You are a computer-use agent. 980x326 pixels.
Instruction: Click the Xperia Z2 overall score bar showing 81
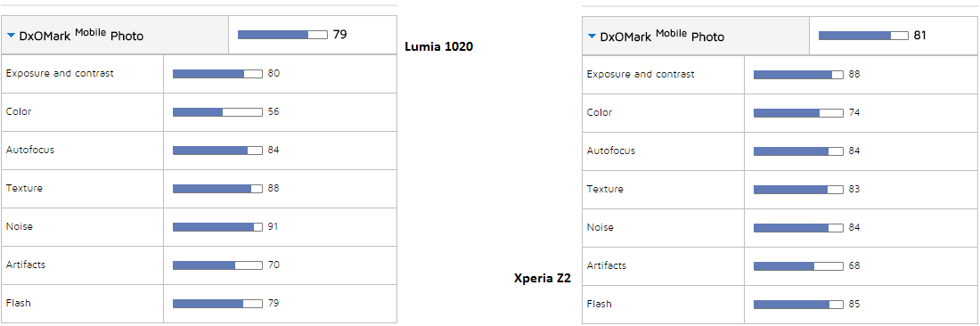(x=863, y=36)
